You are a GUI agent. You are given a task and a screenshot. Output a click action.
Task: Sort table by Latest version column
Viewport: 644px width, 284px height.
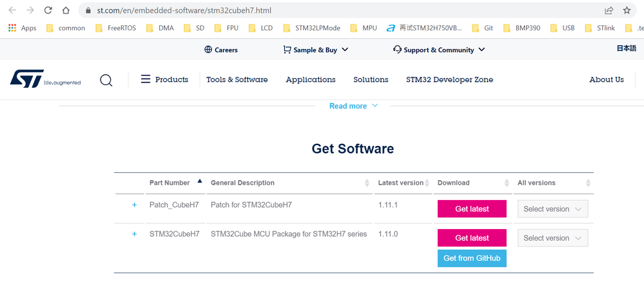404,183
